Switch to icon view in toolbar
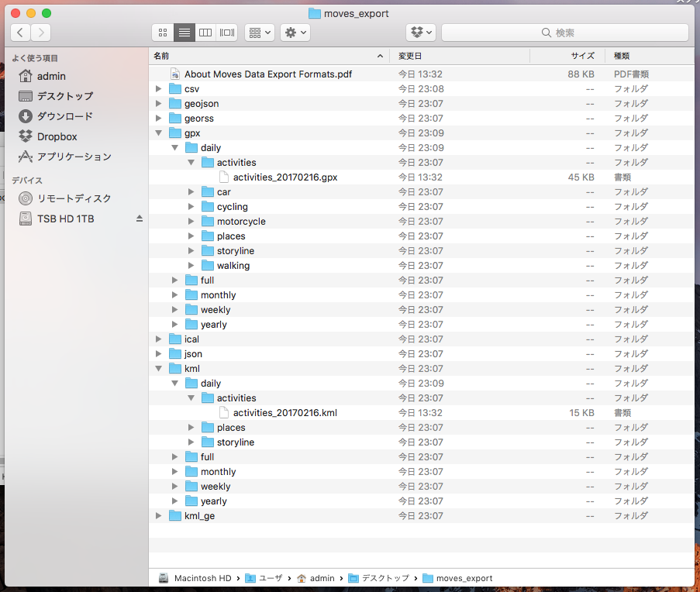 tap(163, 33)
